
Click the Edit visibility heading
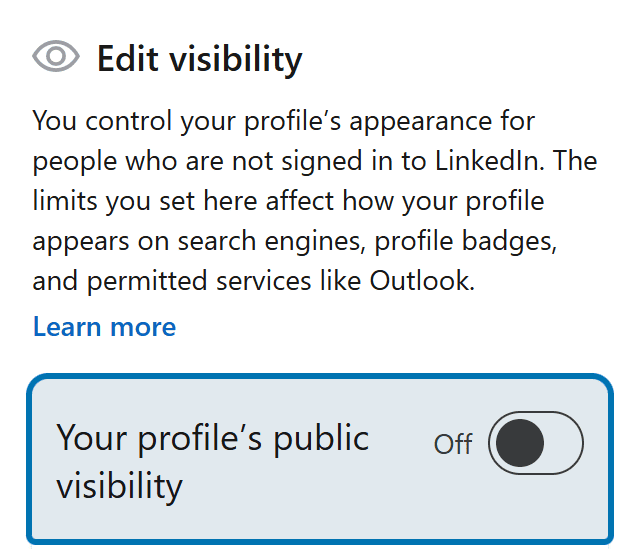[199, 60]
